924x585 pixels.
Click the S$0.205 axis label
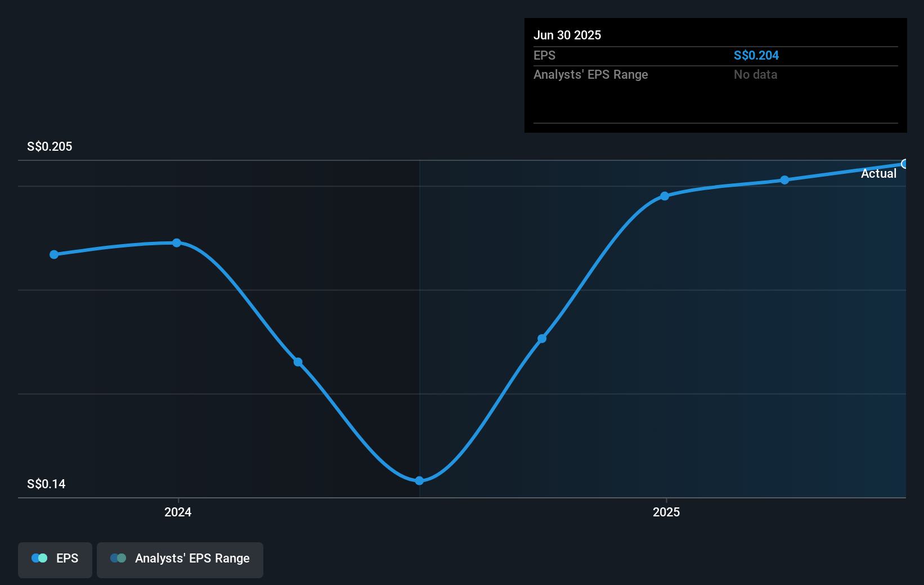click(x=49, y=146)
